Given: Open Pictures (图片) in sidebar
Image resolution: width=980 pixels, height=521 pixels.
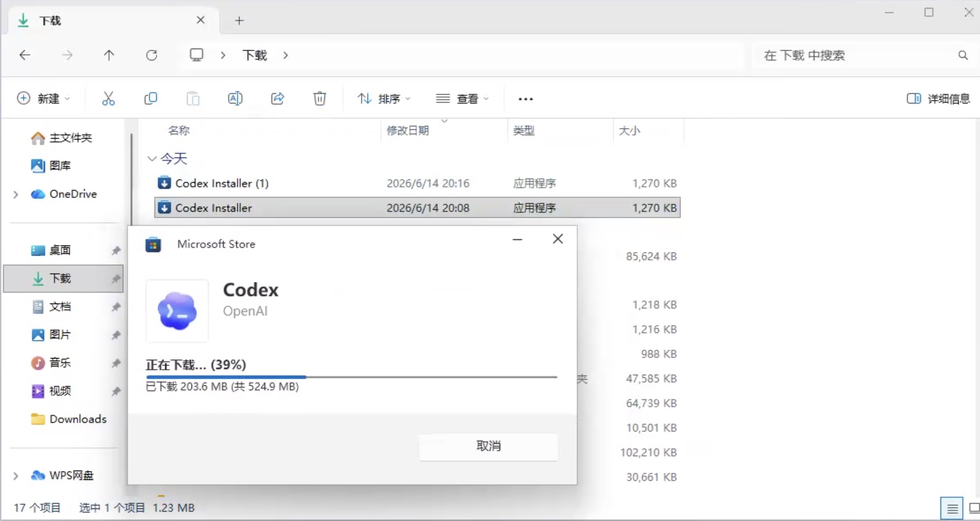Looking at the screenshot, I should (x=51, y=335).
